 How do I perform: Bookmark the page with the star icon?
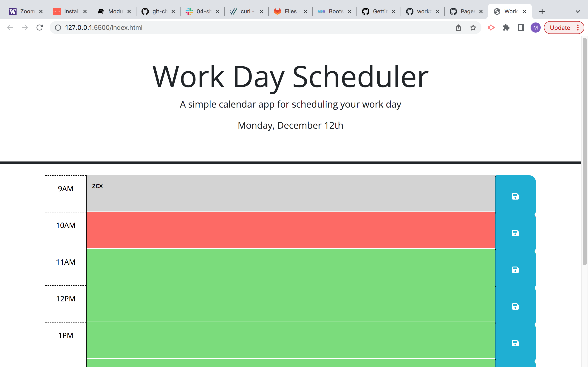point(473,28)
